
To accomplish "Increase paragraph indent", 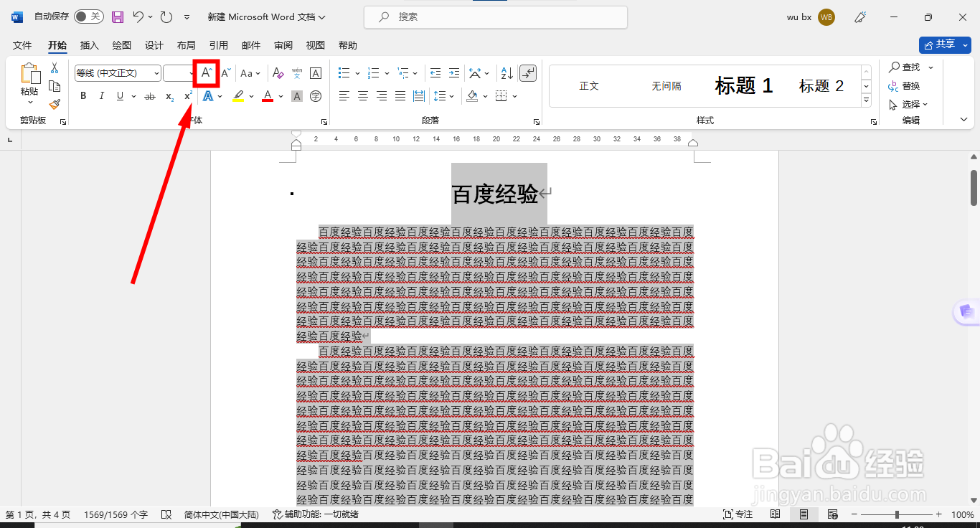I will click(453, 73).
